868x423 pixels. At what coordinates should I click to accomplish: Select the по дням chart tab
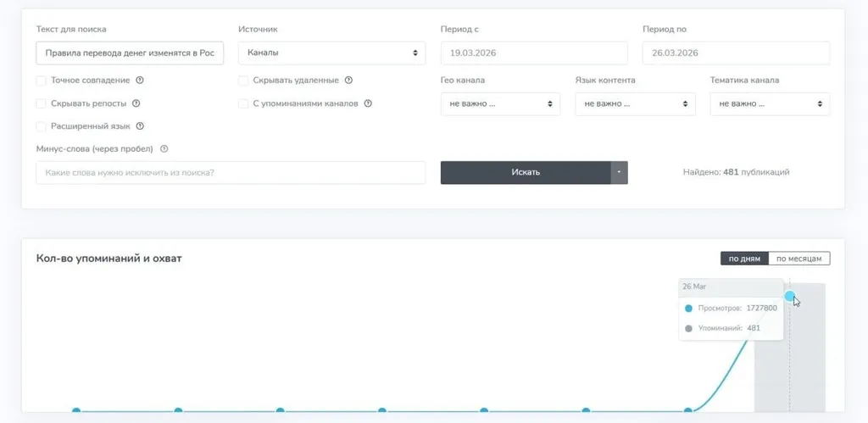point(744,259)
